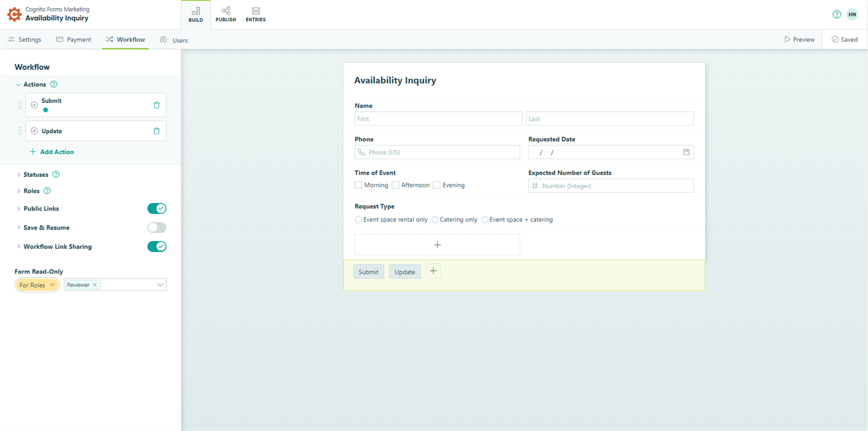Select the Update action card

tap(95, 131)
